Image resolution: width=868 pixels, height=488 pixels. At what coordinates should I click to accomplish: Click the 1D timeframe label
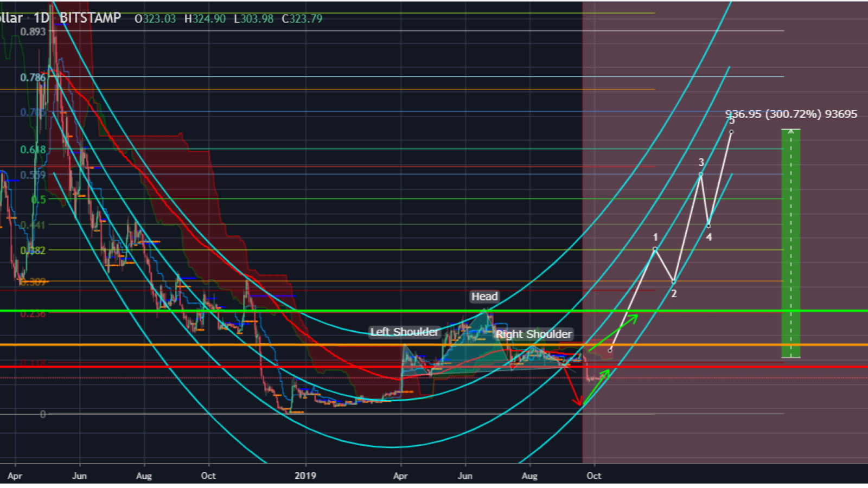41,18
